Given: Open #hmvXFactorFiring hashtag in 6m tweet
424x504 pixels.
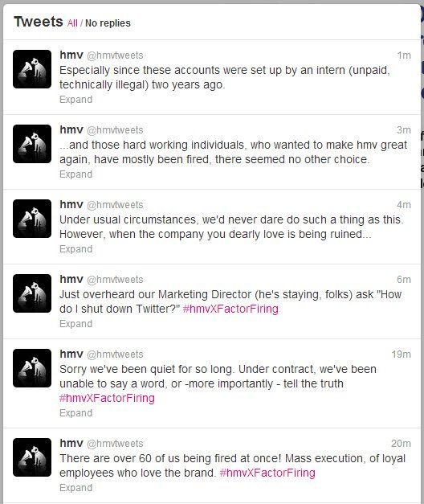Looking at the screenshot, I should [x=230, y=309].
